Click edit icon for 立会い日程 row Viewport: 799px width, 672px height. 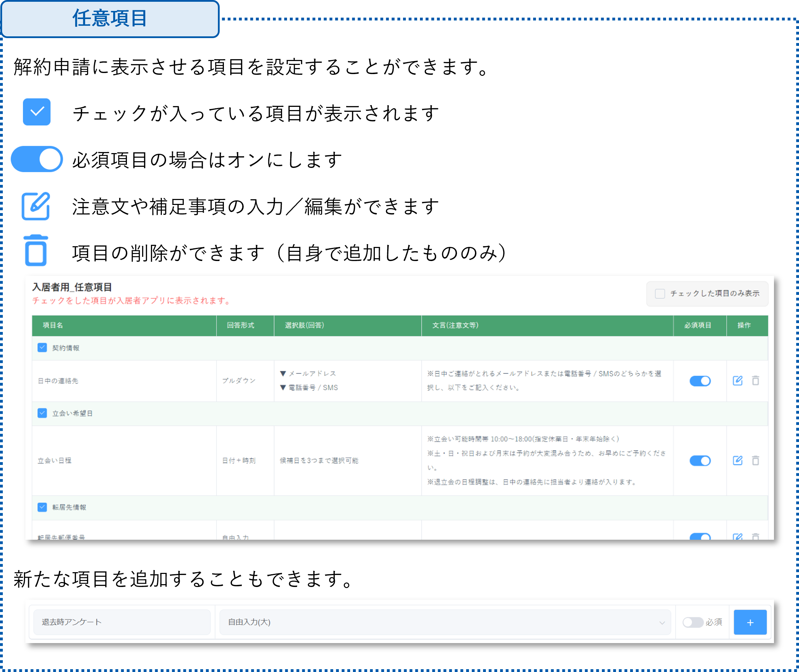pos(737,461)
